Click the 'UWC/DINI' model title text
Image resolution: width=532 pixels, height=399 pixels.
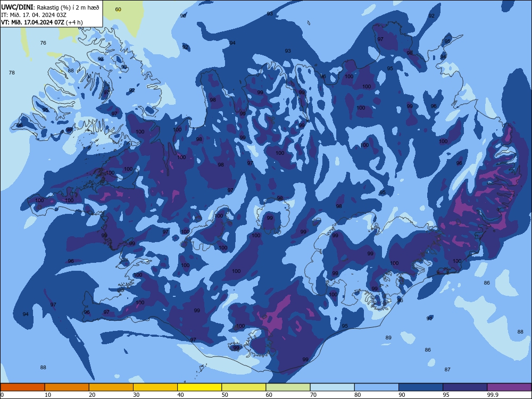pos(17,7)
